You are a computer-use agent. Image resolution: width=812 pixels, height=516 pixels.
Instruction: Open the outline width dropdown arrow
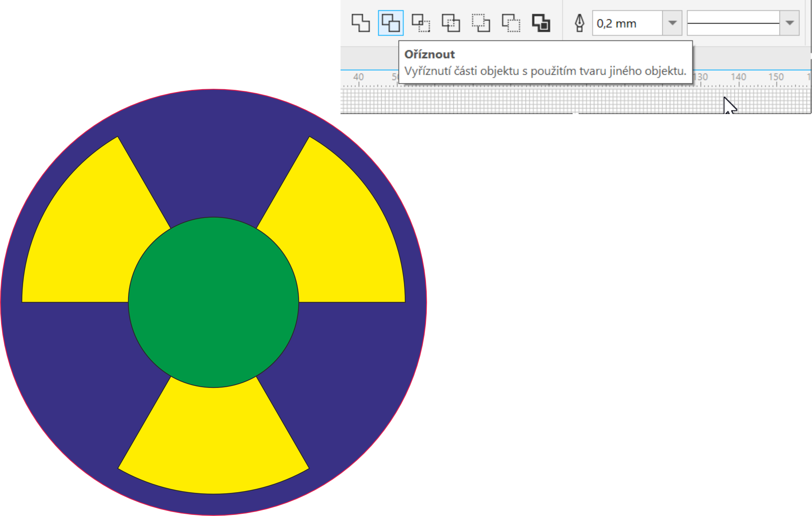672,23
